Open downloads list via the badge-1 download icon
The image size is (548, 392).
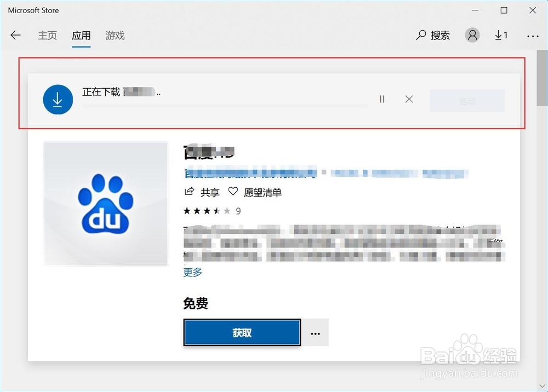(500, 35)
